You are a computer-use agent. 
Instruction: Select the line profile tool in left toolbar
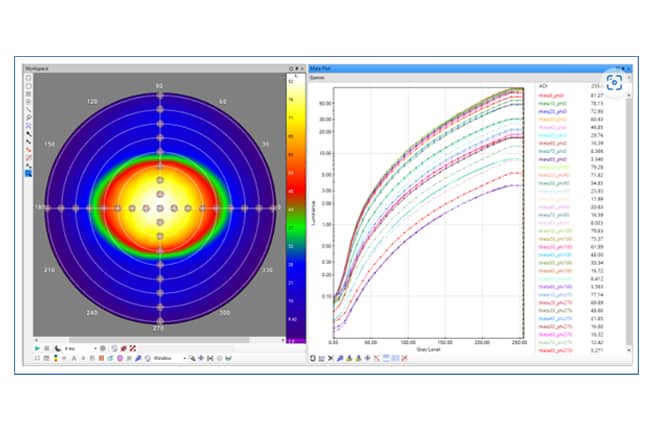28,110
